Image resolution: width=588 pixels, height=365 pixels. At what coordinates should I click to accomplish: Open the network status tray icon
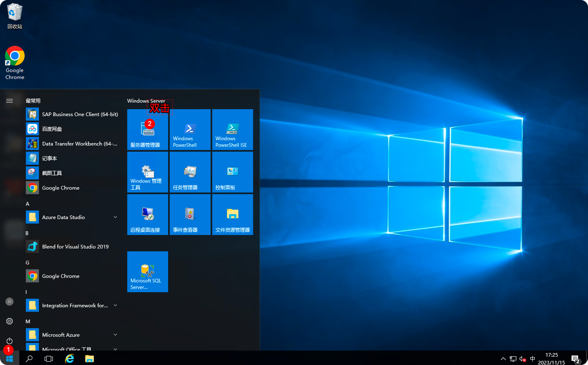tap(513, 359)
